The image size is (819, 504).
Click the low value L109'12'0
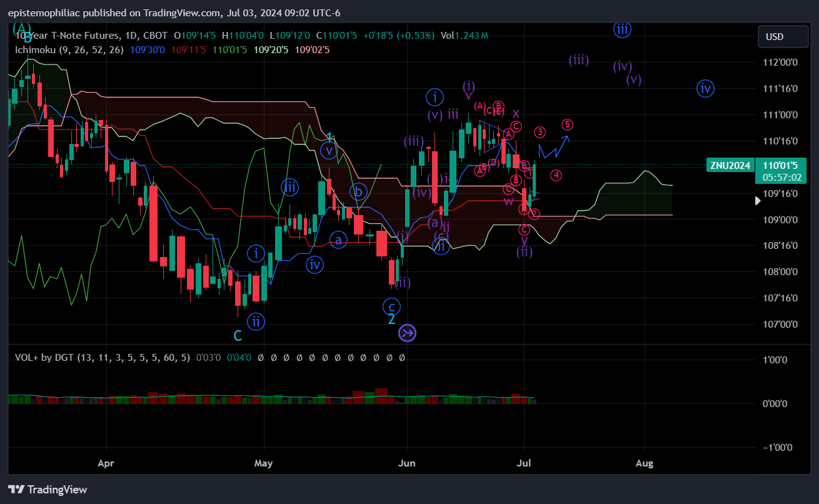click(289, 36)
